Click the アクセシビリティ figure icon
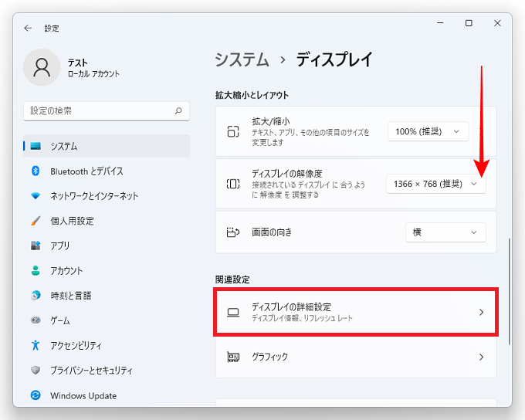525x420 pixels. pos(36,345)
